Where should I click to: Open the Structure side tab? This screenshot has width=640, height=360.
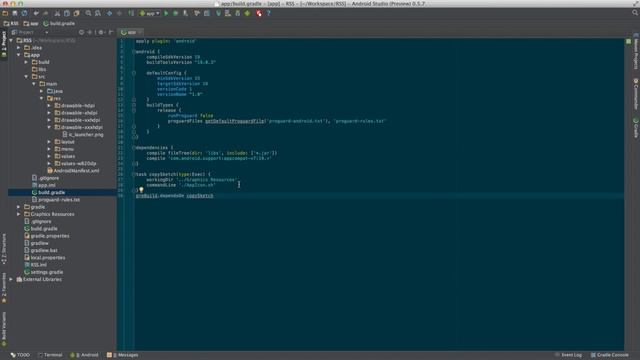pos(4,249)
